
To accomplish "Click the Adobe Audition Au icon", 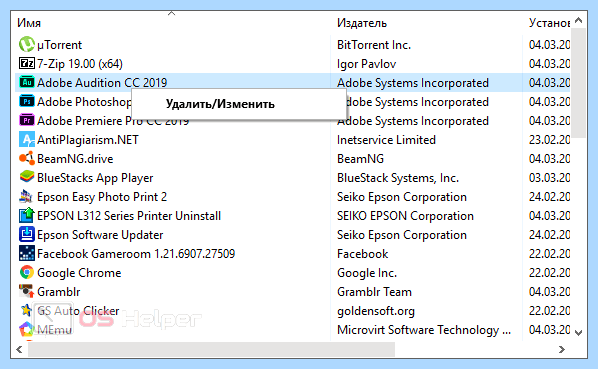I will (x=27, y=82).
